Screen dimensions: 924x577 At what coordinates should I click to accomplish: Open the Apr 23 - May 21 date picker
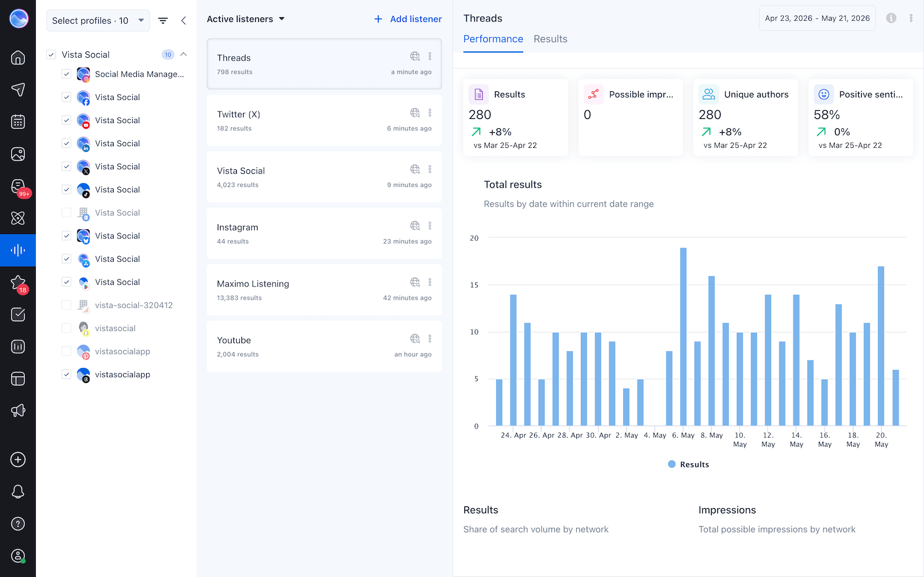817,18
